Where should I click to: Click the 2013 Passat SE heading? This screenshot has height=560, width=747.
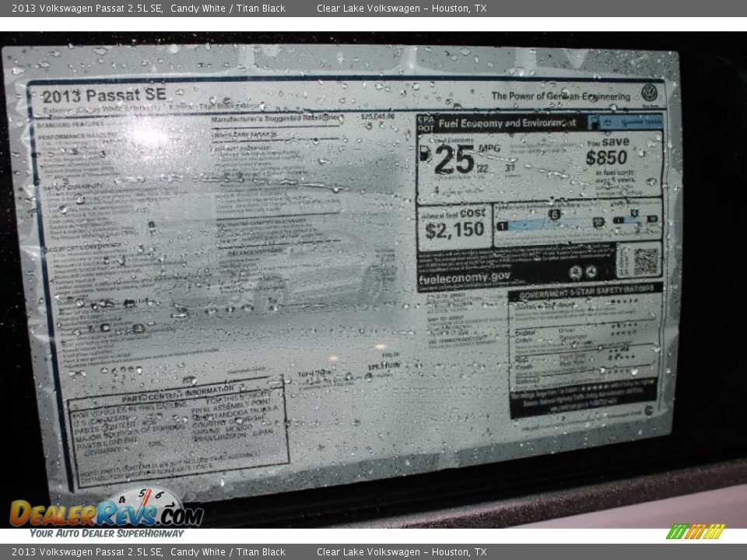pyautogui.click(x=103, y=95)
